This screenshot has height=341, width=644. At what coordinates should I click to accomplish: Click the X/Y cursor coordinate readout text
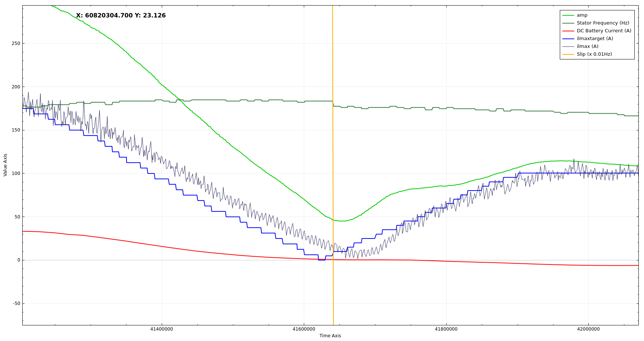click(121, 16)
